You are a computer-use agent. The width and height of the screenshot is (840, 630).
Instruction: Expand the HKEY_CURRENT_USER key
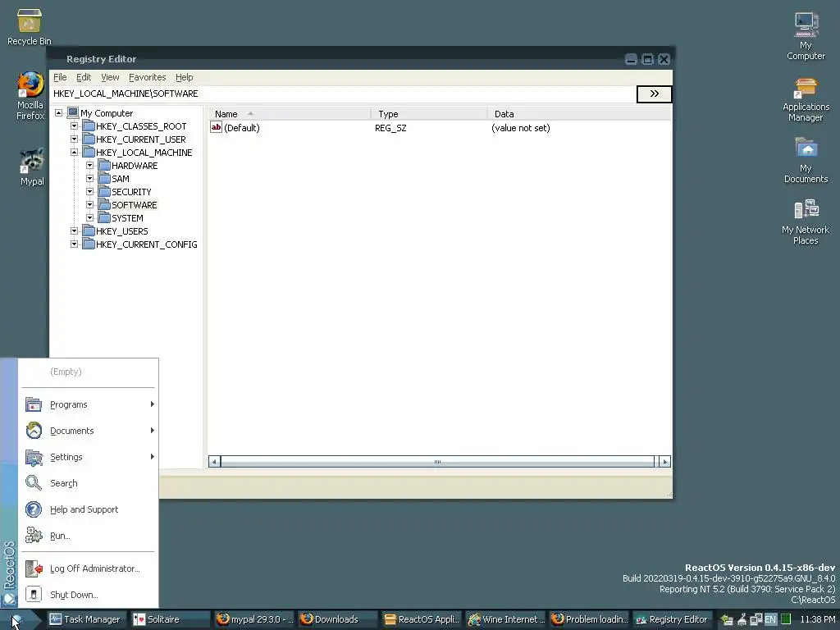75,139
